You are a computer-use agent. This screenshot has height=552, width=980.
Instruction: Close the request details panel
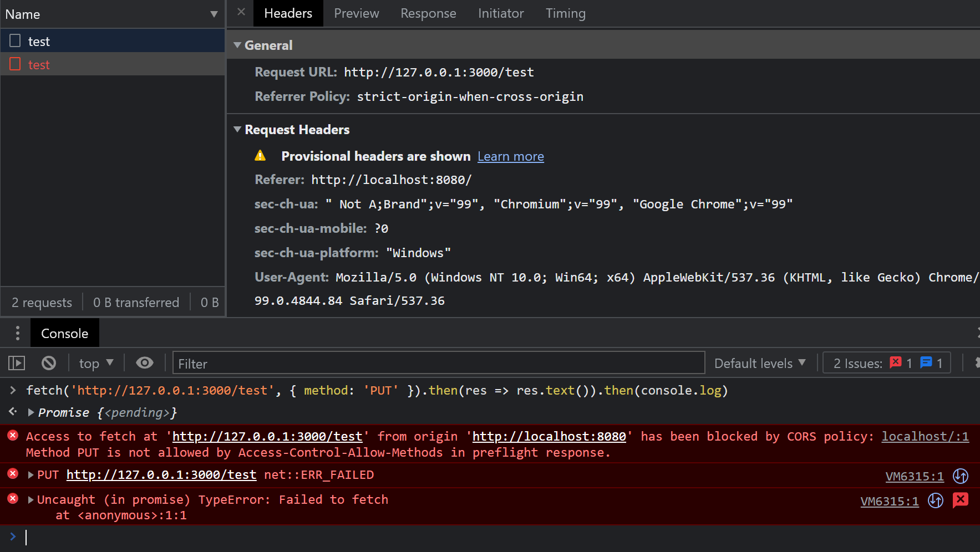[241, 12]
